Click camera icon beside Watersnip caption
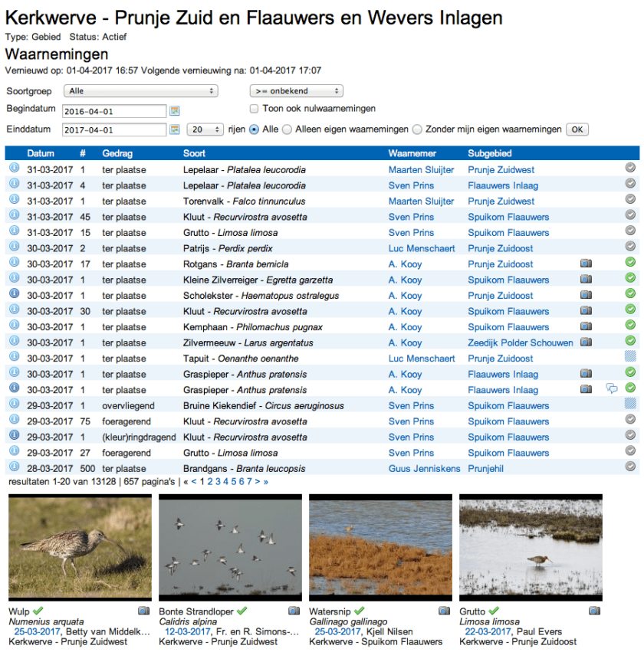The width and height of the screenshot is (644, 652). pyautogui.click(x=445, y=611)
